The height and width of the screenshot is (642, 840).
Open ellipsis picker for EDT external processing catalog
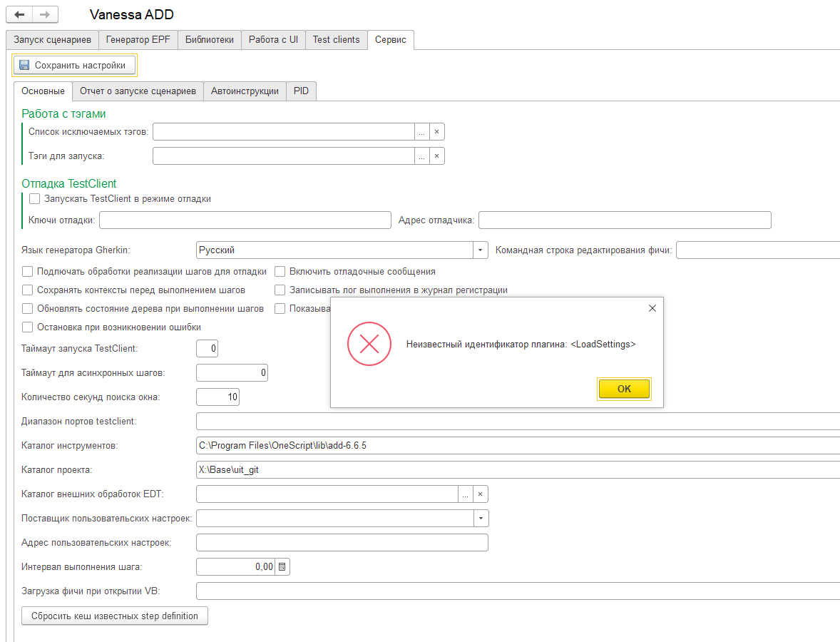(x=465, y=494)
